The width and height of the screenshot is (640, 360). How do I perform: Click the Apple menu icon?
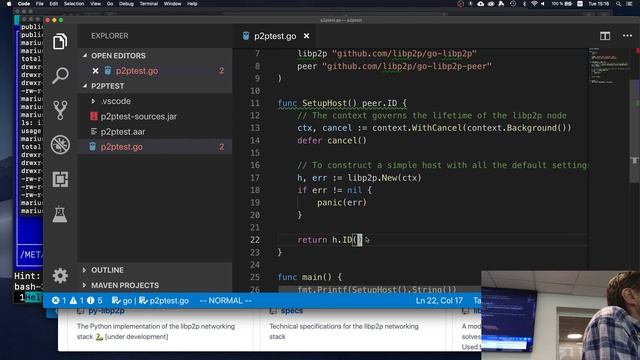coord(9,4)
